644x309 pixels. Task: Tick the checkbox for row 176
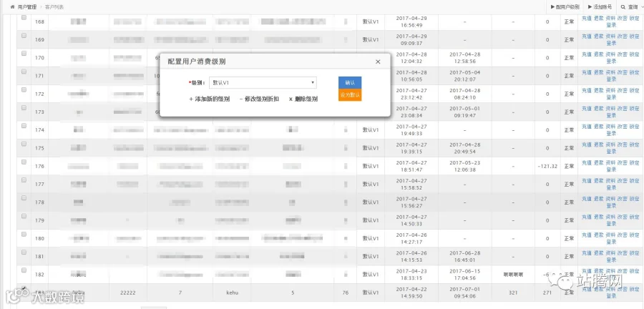pos(24,162)
